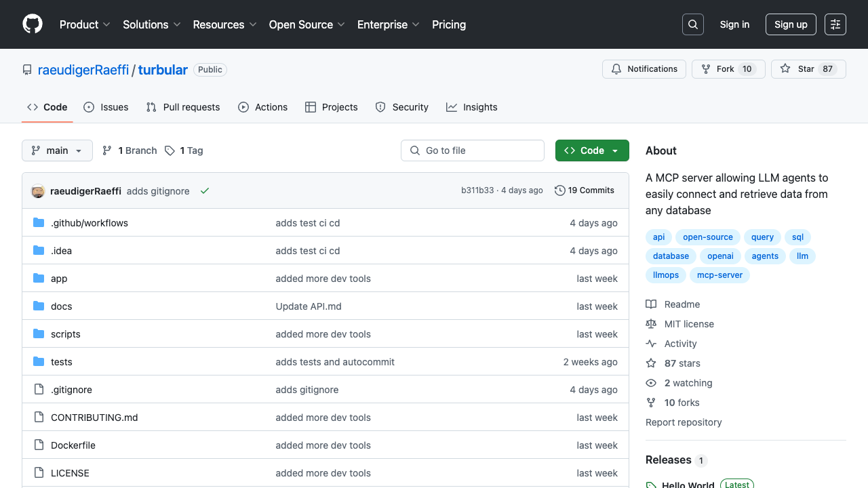Click the repository icon before raeudigerRaeffi
The width and height of the screenshot is (868, 488).
[x=27, y=70]
